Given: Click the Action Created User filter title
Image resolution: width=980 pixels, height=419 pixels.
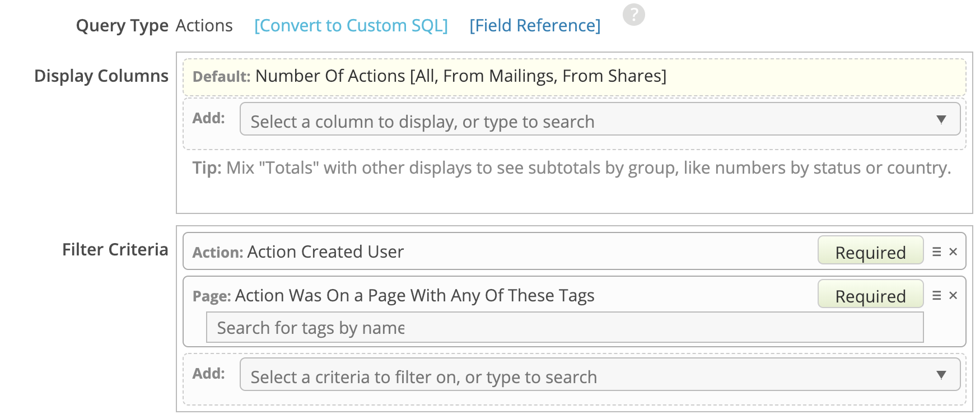Looking at the screenshot, I should [x=325, y=252].
